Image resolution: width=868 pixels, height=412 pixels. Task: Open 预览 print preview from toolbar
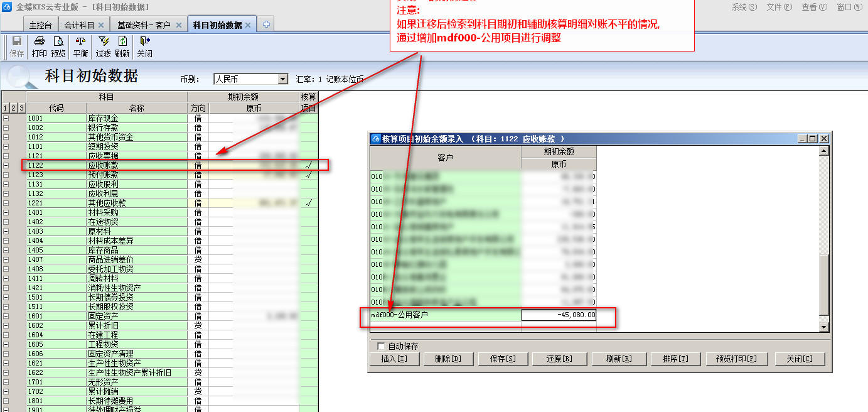click(x=58, y=46)
